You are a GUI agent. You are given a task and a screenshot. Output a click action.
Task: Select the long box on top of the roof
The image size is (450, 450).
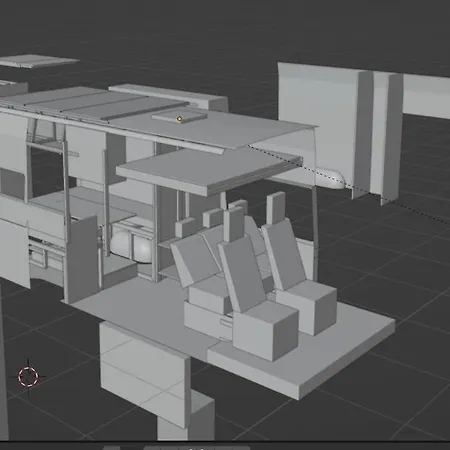(x=168, y=96)
